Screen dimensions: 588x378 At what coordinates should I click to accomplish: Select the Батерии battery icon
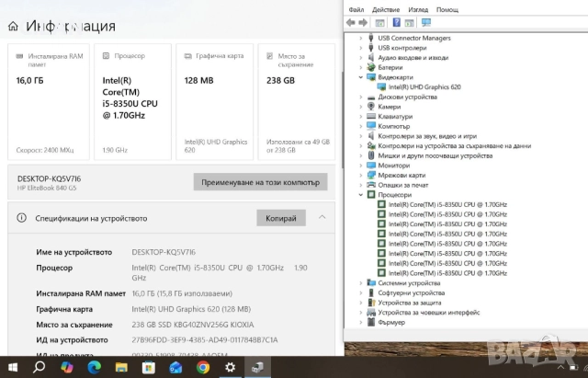pos(371,67)
